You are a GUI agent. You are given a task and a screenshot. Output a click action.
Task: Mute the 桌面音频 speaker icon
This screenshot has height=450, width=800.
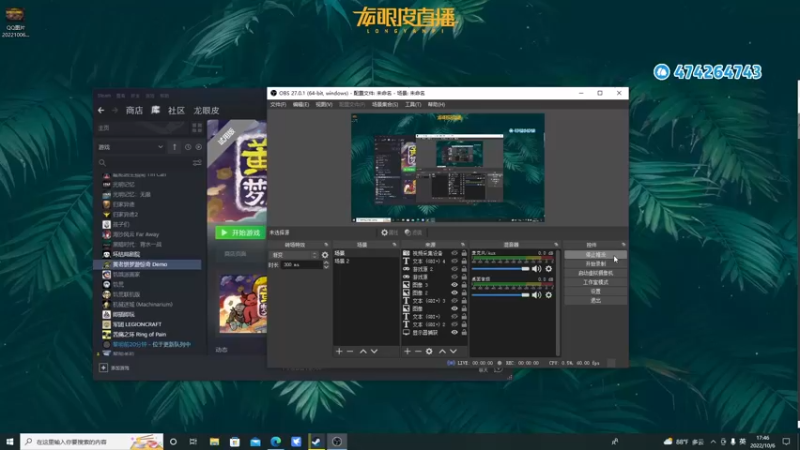[x=536, y=295]
